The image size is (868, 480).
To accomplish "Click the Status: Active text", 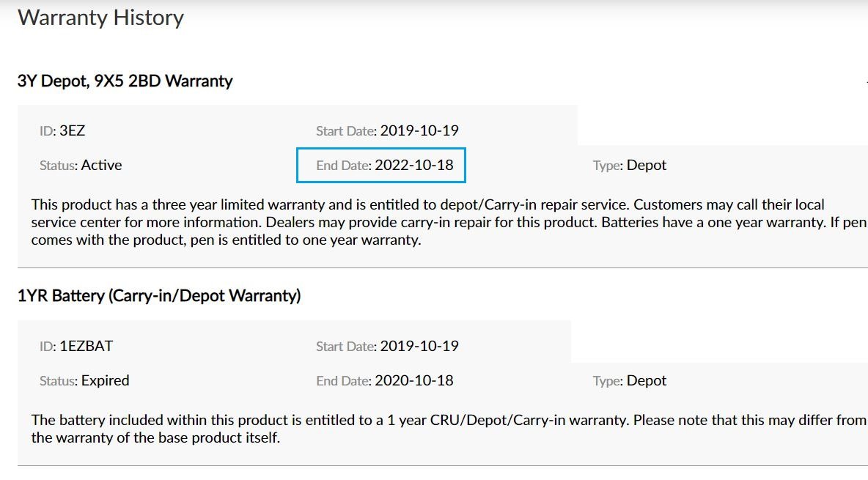I will [x=81, y=165].
